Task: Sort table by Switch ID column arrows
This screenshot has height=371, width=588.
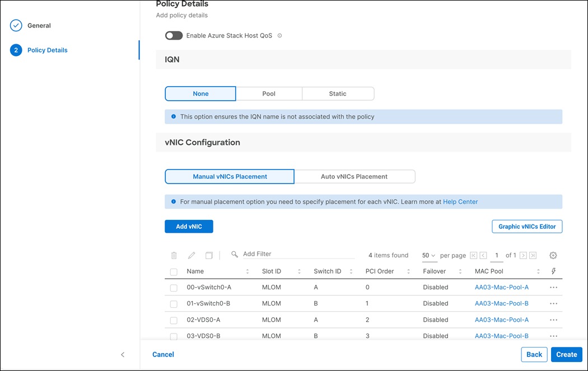Action: 351,271
